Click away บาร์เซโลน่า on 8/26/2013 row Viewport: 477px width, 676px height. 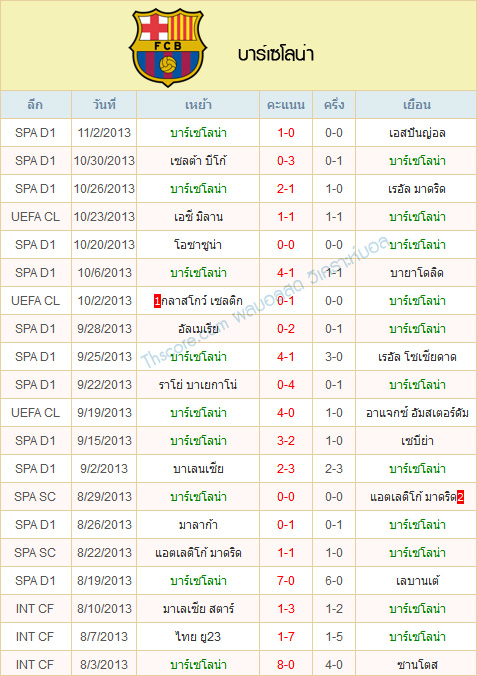point(417,525)
